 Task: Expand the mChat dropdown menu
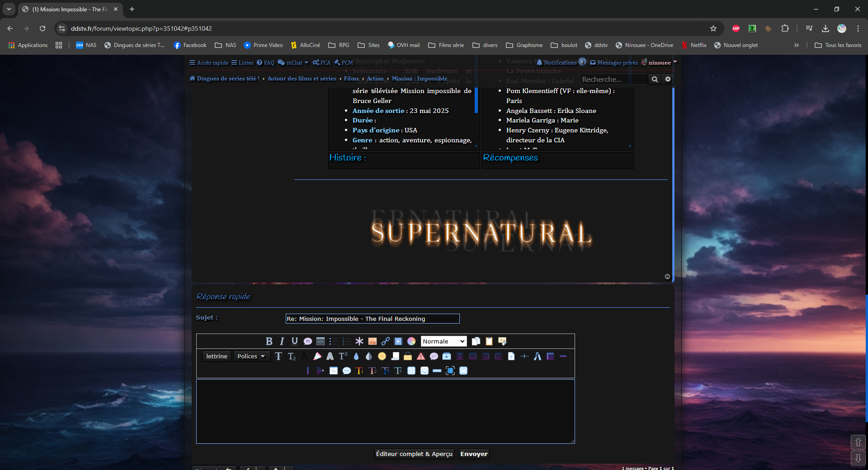(293, 63)
